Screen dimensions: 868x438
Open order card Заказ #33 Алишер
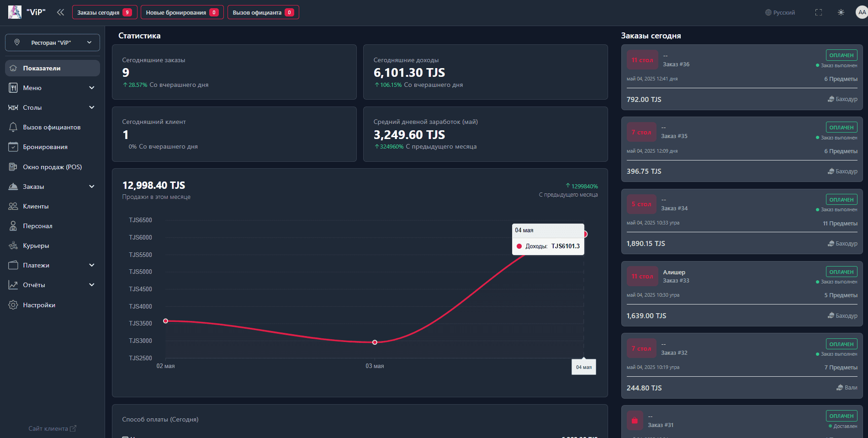point(742,294)
